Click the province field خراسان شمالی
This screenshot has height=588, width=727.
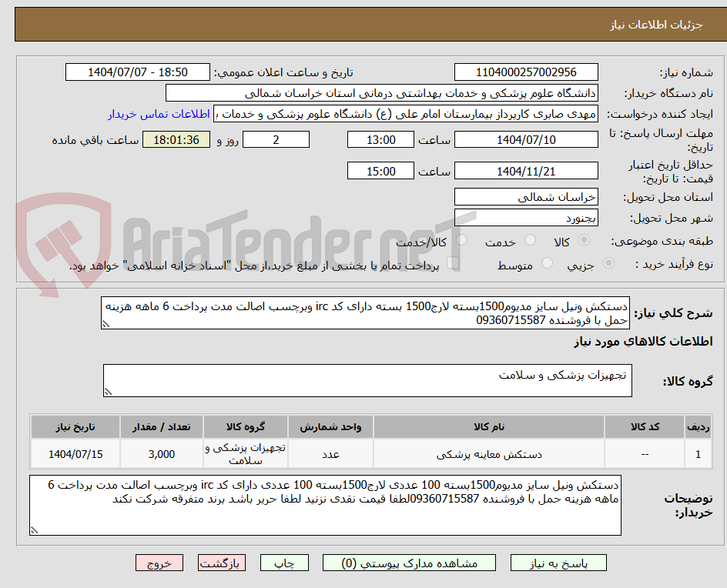point(526,197)
